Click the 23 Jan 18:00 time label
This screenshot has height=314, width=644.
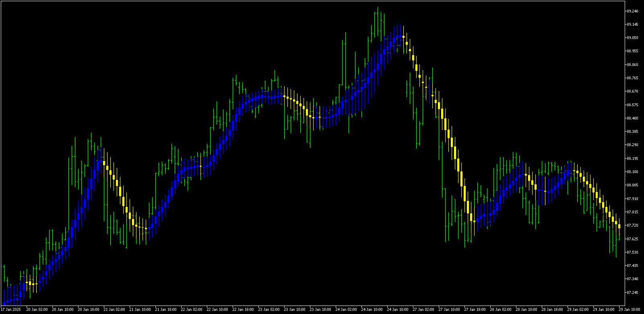320,310
